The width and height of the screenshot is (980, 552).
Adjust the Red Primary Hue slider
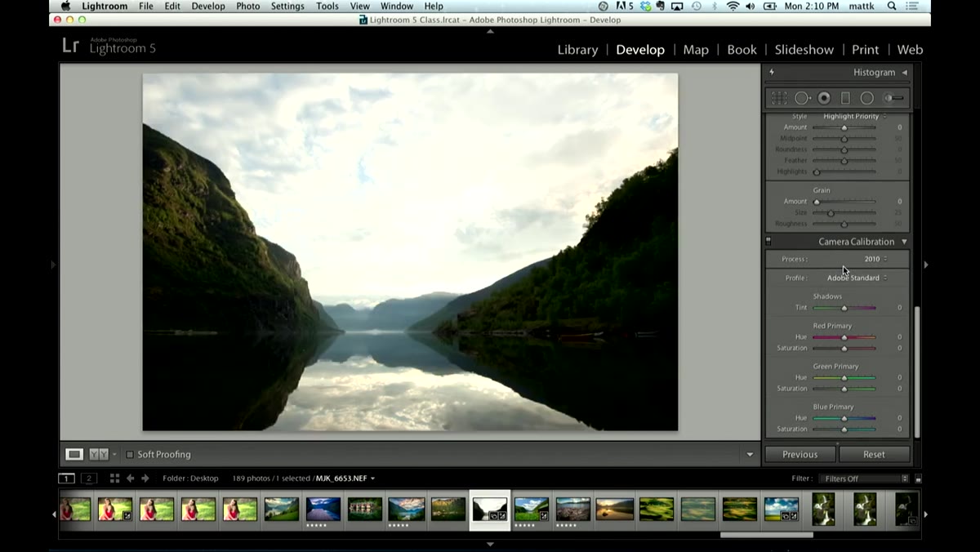coord(844,337)
